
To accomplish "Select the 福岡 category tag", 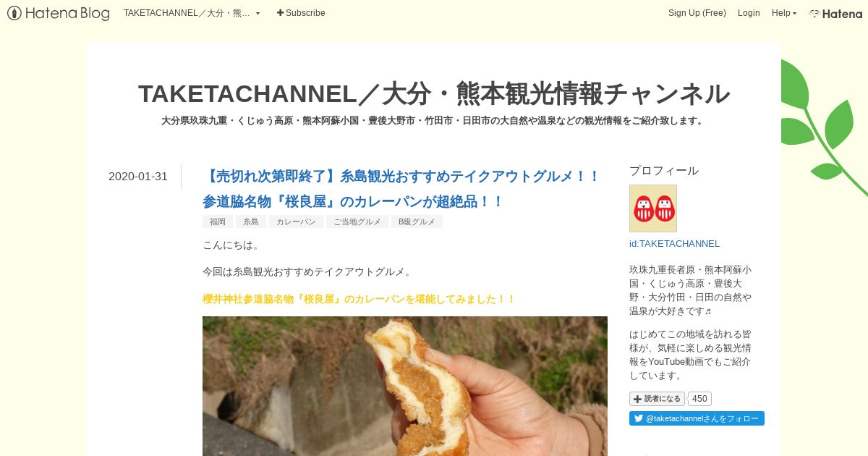I will pyautogui.click(x=218, y=221).
